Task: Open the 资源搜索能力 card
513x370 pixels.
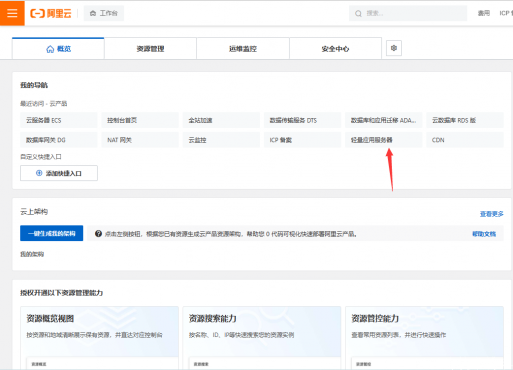Action: point(262,337)
